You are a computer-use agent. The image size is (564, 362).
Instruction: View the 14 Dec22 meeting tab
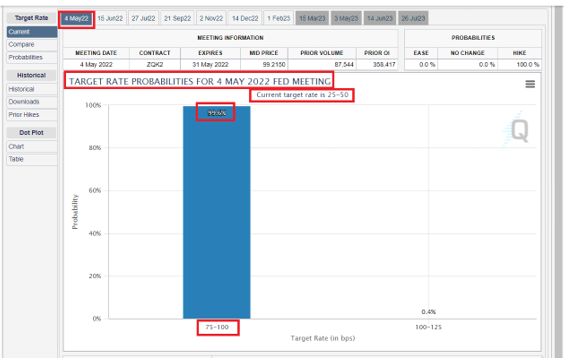pyautogui.click(x=245, y=18)
